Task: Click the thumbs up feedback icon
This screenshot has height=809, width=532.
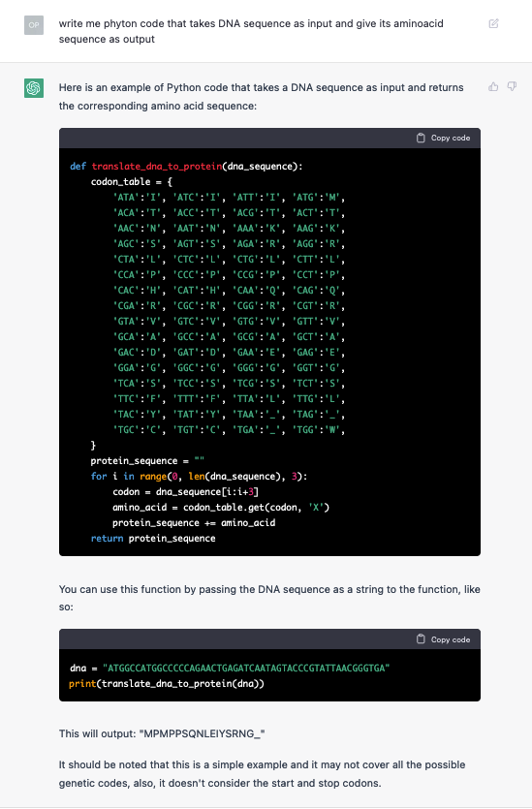Action: [493, 86]
